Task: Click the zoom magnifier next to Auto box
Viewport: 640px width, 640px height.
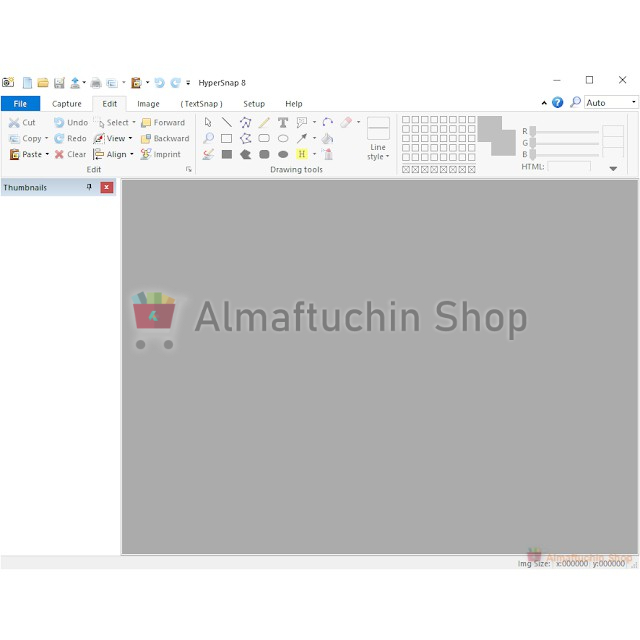Action: point(575,102)
